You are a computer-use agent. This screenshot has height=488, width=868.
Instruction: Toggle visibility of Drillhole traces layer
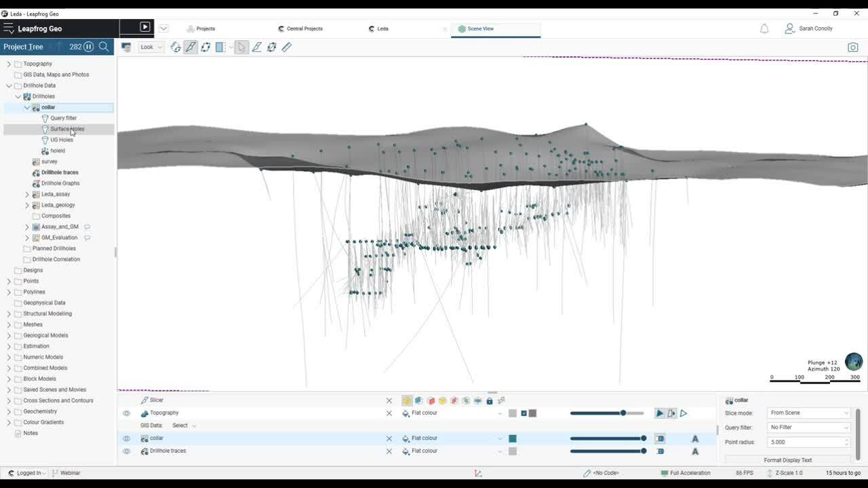pyautogui.click(x=126, y=451)
